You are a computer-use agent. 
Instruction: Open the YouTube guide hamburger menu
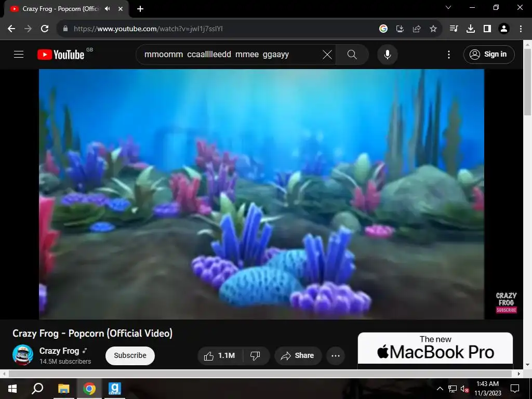(19, 54)
